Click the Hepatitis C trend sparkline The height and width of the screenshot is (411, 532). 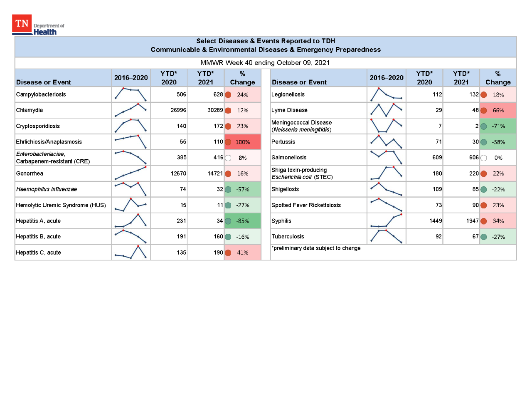(131, 252)
